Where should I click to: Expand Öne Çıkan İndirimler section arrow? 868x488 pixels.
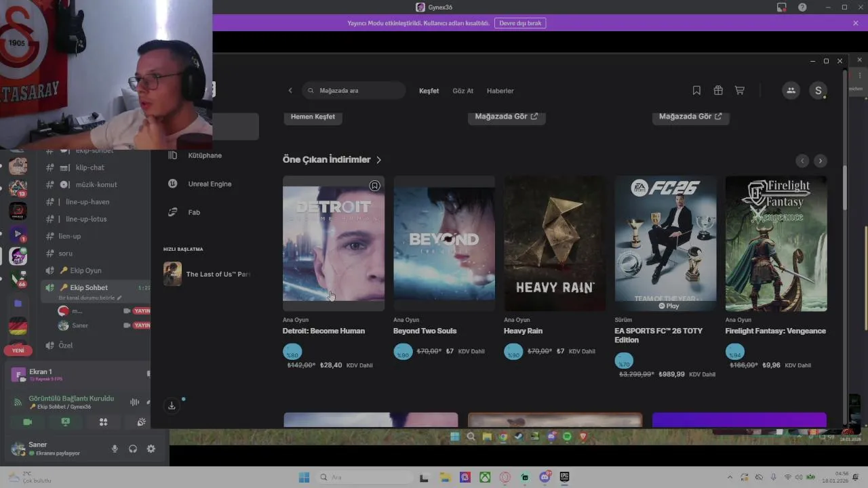click(378, 160)
